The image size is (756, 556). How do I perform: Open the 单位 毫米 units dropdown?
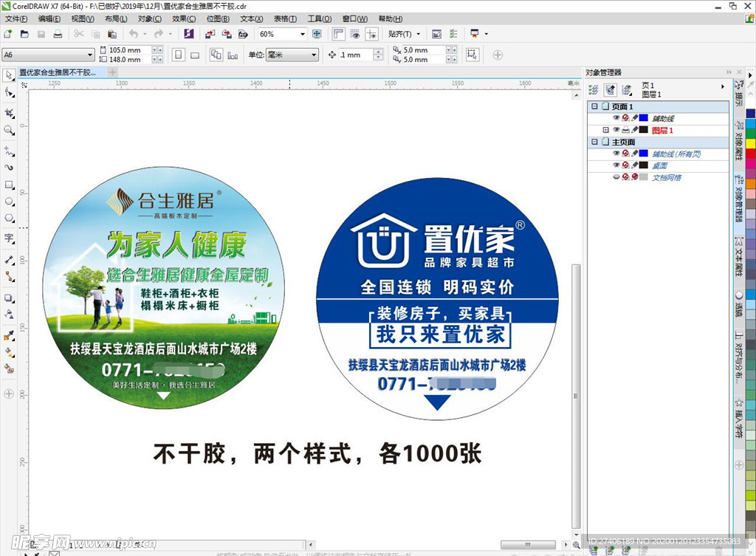[314, 55]
